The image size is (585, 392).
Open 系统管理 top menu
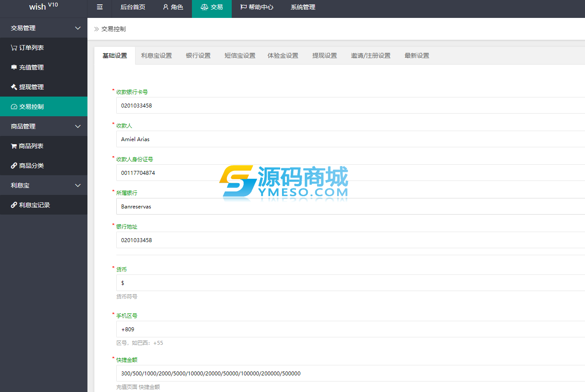pyautogui.click(x=303, y=7)
